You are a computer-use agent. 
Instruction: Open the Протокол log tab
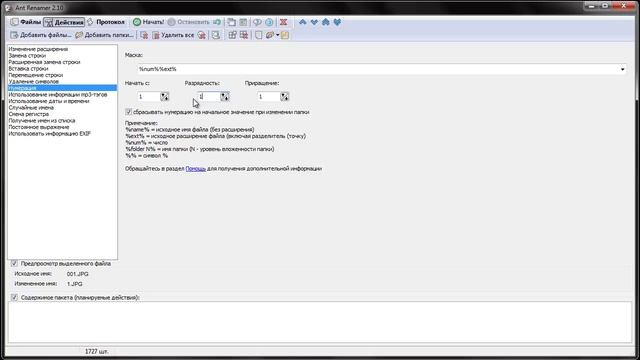point(106,22)
